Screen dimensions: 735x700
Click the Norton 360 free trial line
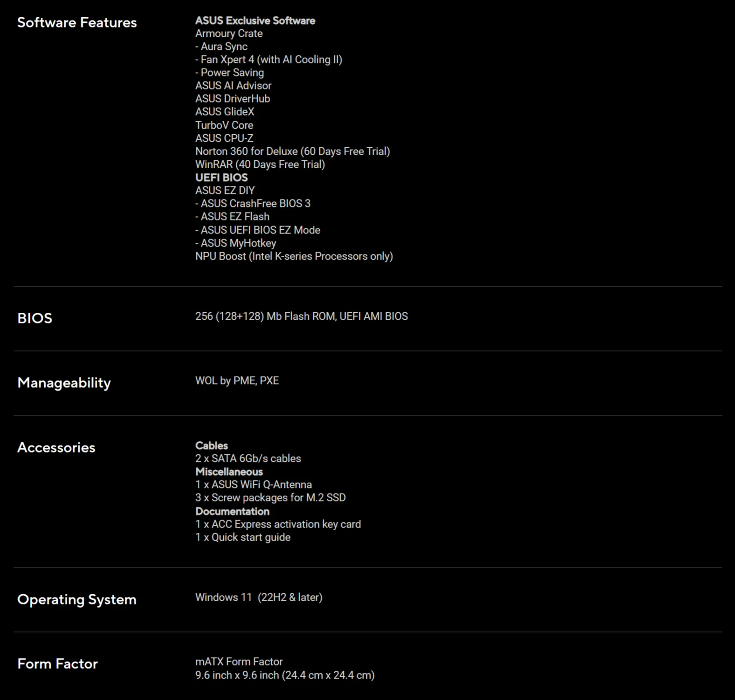tap(292, 151)
